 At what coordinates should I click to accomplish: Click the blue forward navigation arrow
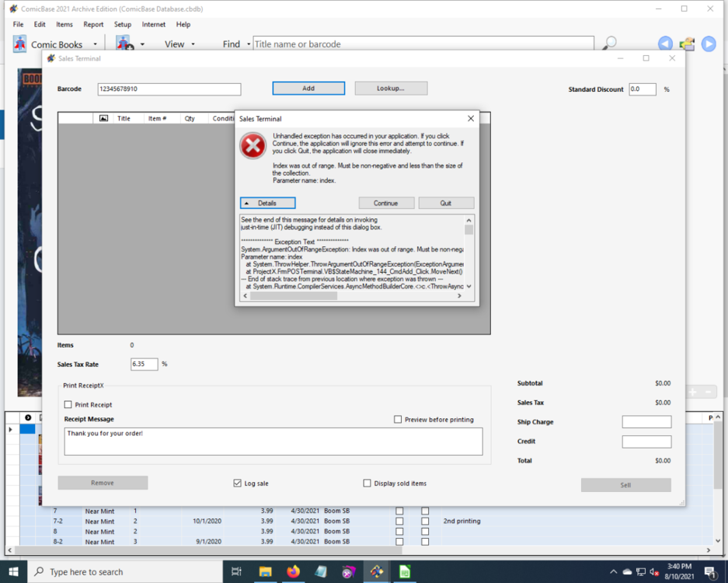click(x=709, y=44)
